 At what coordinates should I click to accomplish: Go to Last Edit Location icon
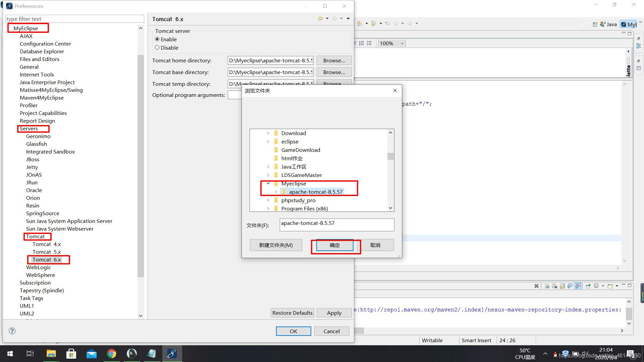(x=388, y=23)
